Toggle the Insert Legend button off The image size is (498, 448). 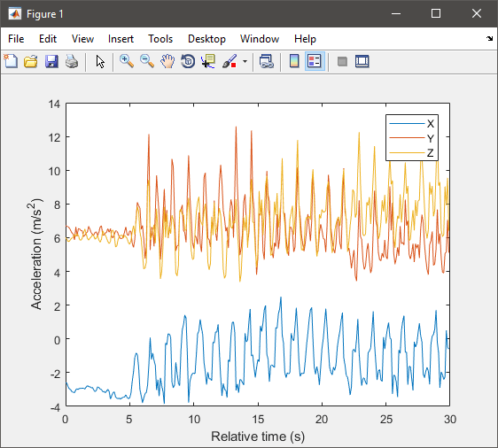315,61
